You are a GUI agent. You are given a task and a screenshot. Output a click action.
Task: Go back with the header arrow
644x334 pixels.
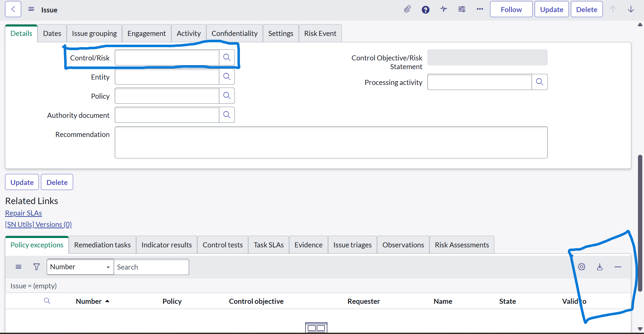[13, 9]
